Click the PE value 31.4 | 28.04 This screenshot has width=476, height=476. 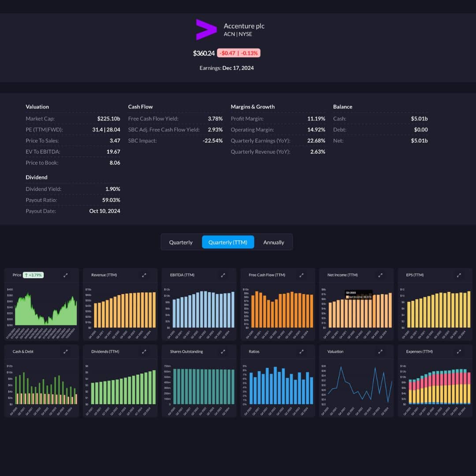106,130
